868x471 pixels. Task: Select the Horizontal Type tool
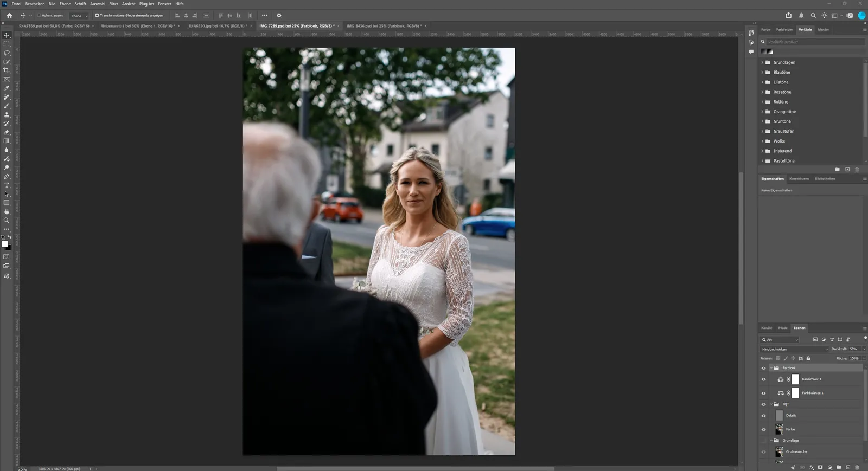7,185
